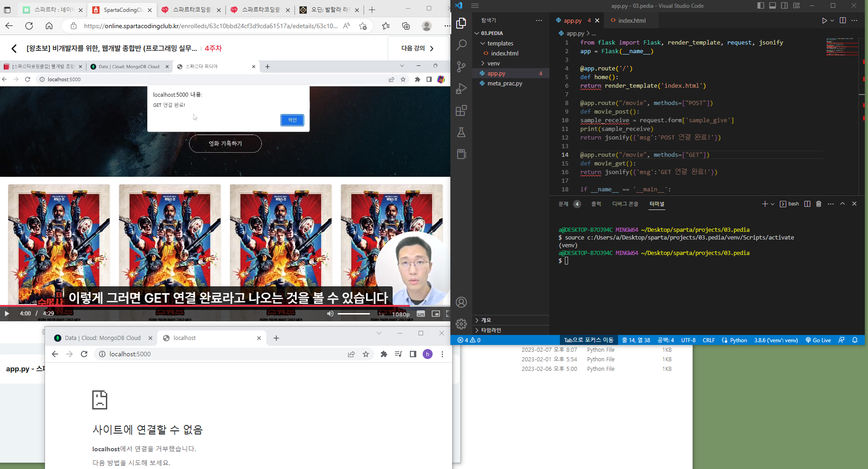Open explorer panel more actions ellipsis
Image resolution: width=868 pixels, height=469 pixels.
539,20
